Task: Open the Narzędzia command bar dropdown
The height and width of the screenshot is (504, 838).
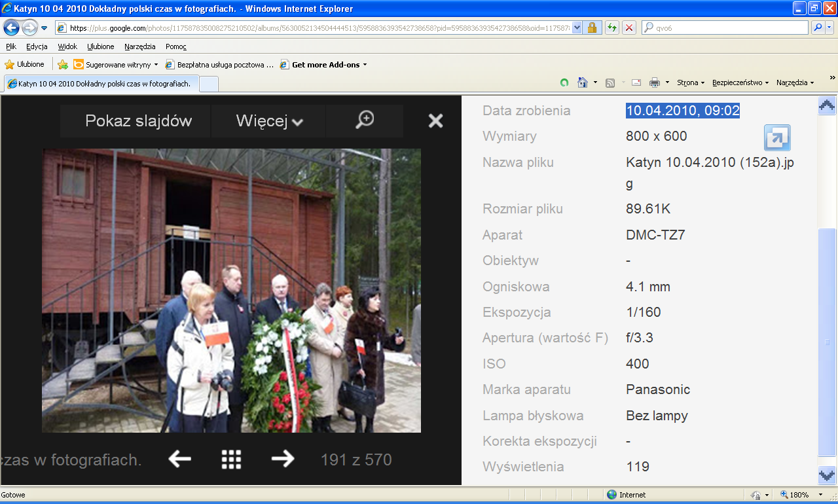Action: tap(795, 82)
